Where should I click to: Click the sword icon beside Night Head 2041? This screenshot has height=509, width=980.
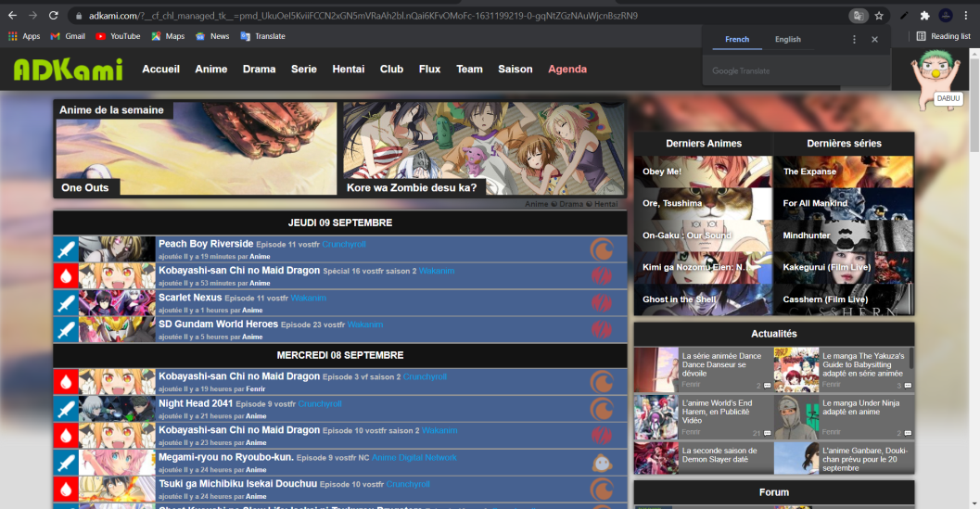click(66, 409)
